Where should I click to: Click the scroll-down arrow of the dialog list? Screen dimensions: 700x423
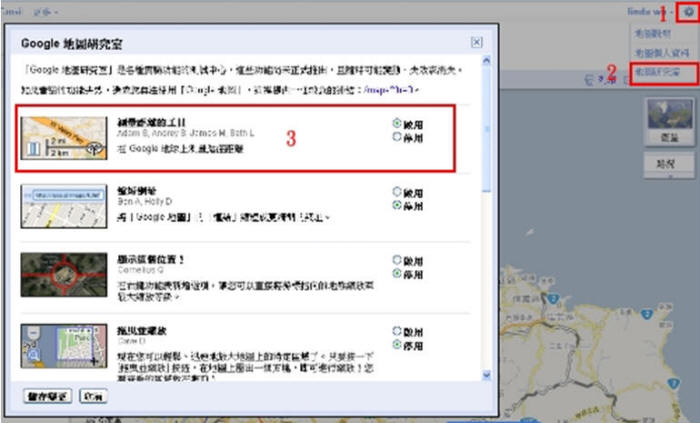pos(487,375)
